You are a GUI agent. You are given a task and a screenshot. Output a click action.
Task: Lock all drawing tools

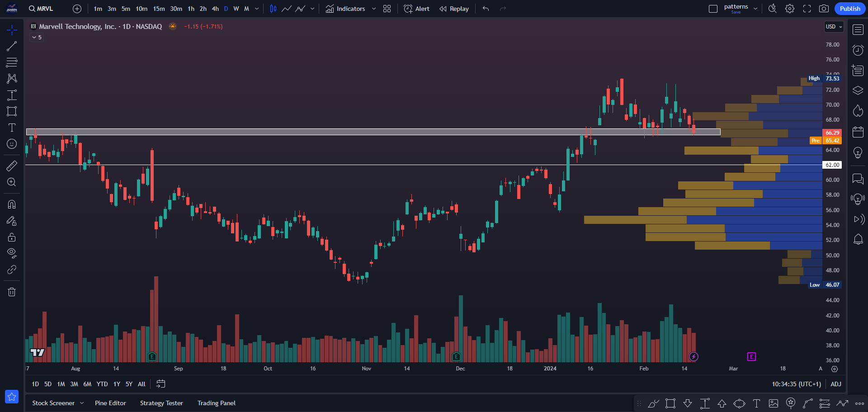pyautogui.click(x=12, y=237)
